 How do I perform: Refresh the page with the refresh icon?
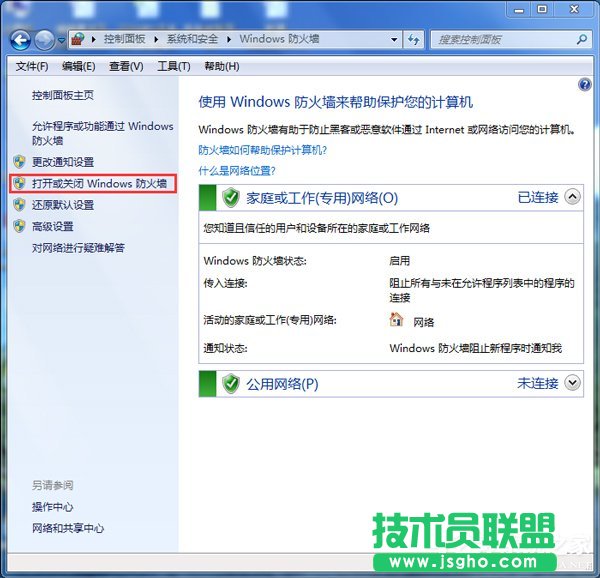[x=414, y=39]
